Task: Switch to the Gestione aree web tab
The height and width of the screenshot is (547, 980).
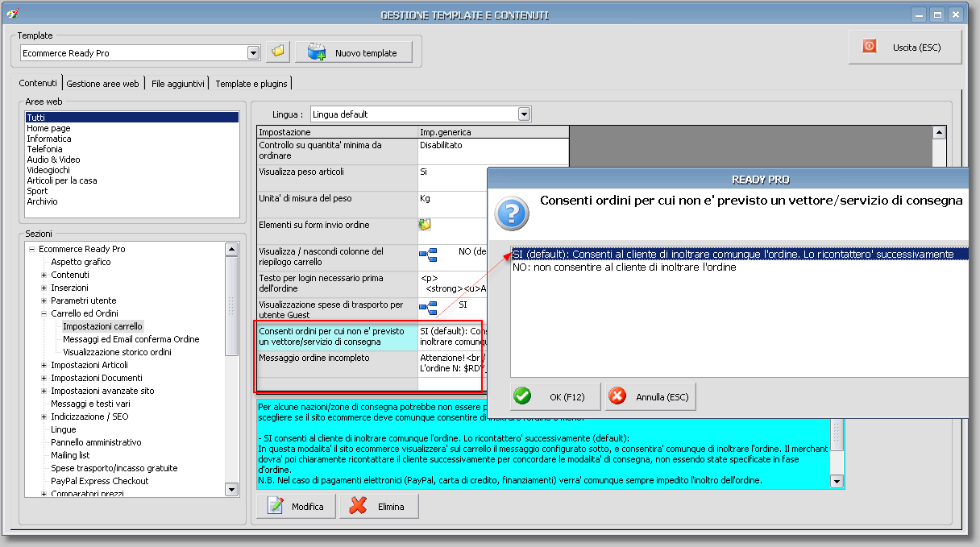Action: (102, 83)
